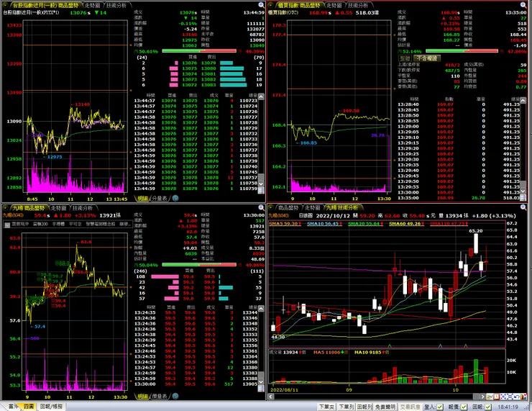The width and height of the screenshot is (532, 411).
Task: Switch OTC index panel to 走勢圖 tab
Action: (334, 6)
